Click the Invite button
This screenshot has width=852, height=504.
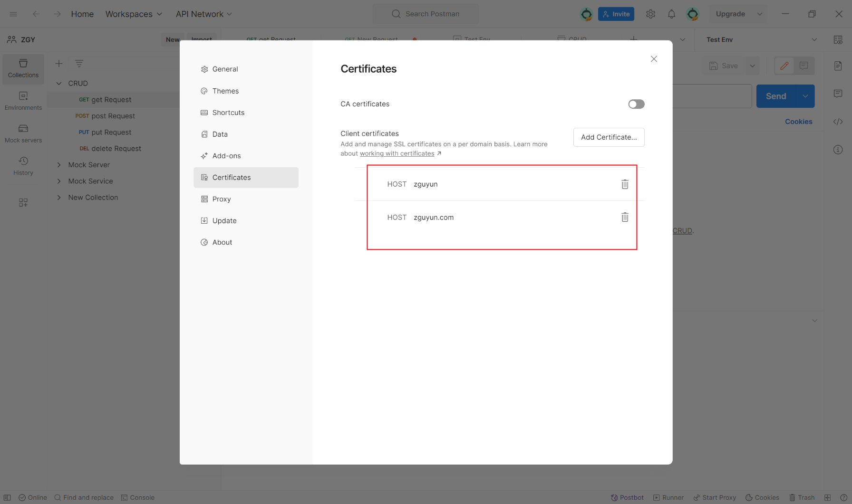[616, 14]
